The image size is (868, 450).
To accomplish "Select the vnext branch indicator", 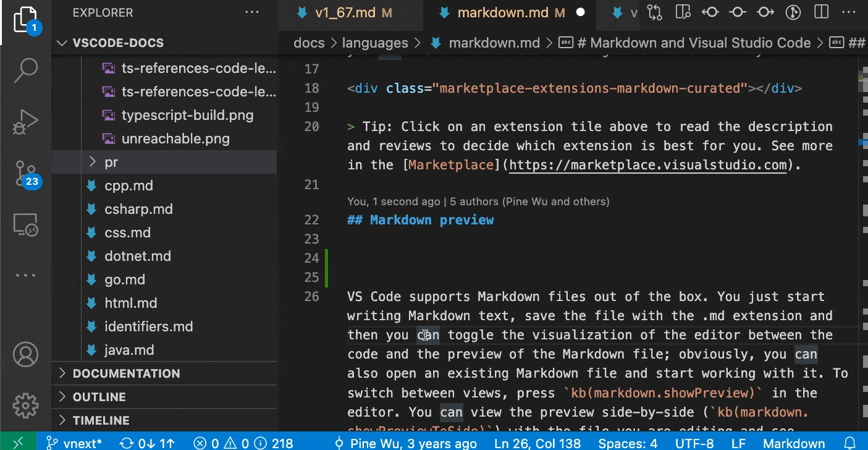I will pyautogui.click(x=74, y=443).
